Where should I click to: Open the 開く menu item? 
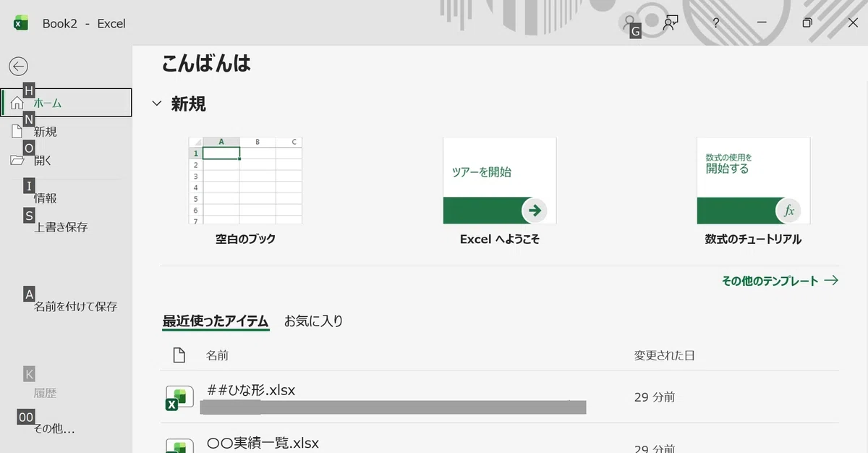(67, 161)
